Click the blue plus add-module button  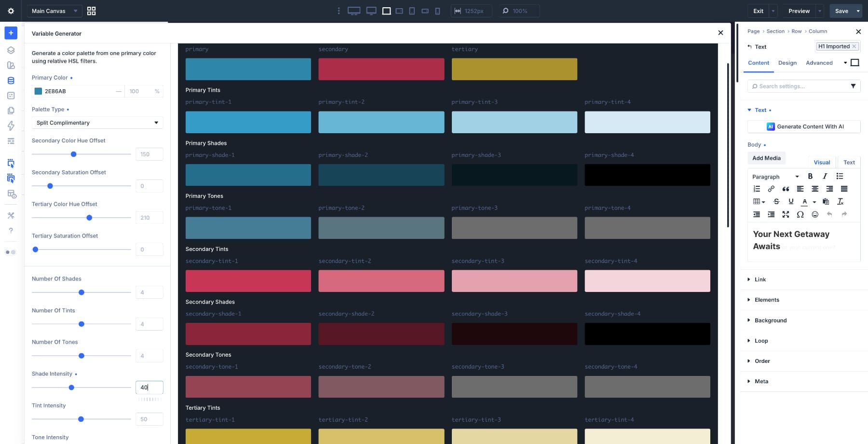click(11, 33)
